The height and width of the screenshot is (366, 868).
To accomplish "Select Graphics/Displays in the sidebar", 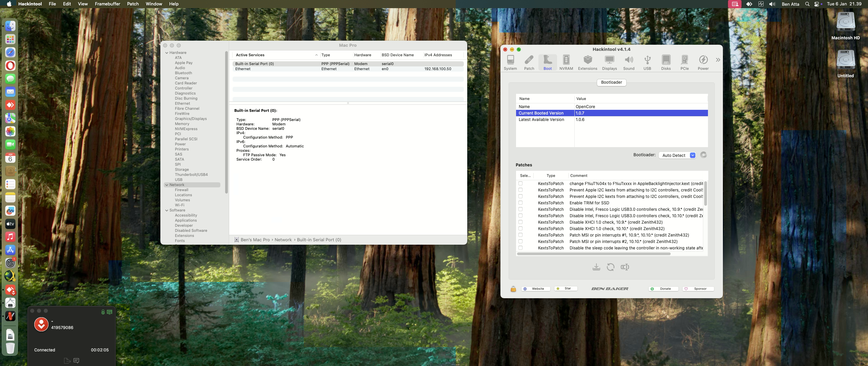I will click(x=191, y=119).
